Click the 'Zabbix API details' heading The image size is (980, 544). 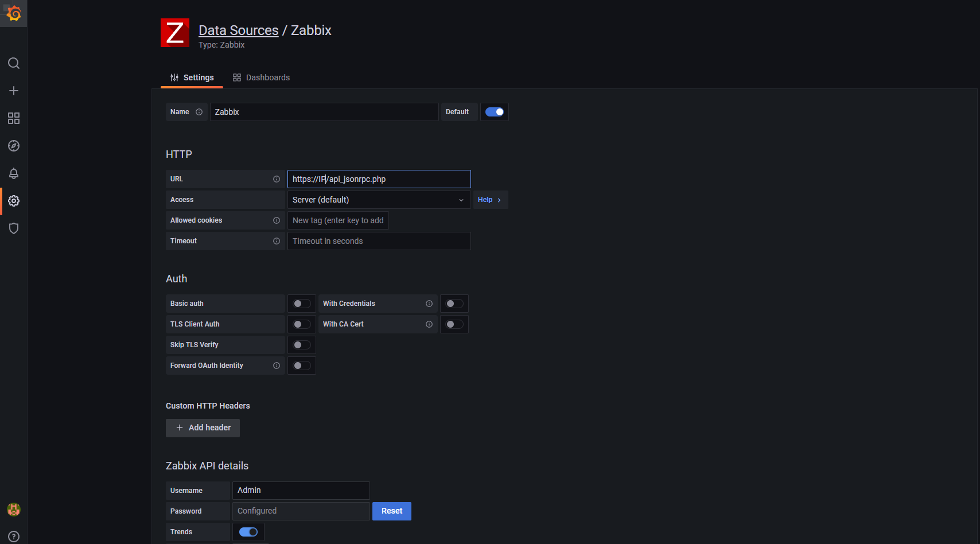coord(207,466)
